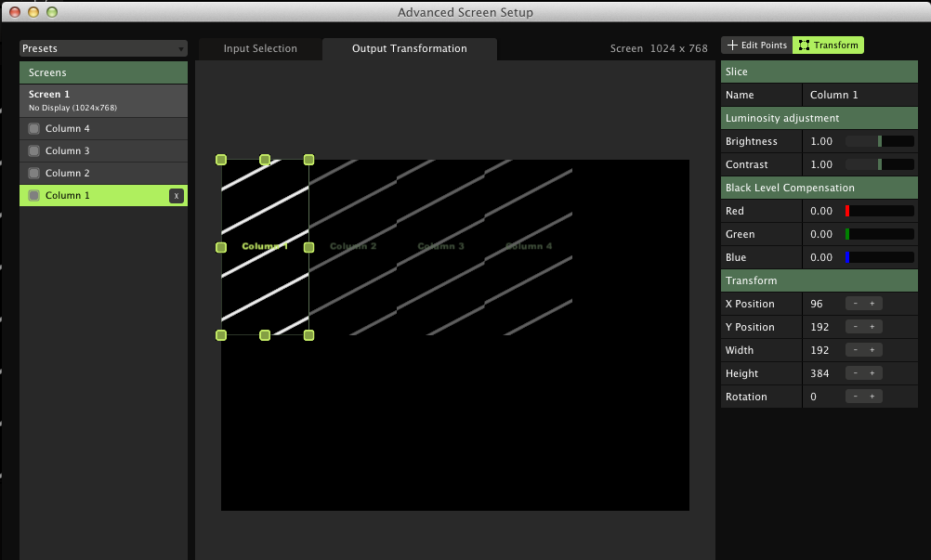Click bottom-right corner handle of selected slice

coord(308,335)
